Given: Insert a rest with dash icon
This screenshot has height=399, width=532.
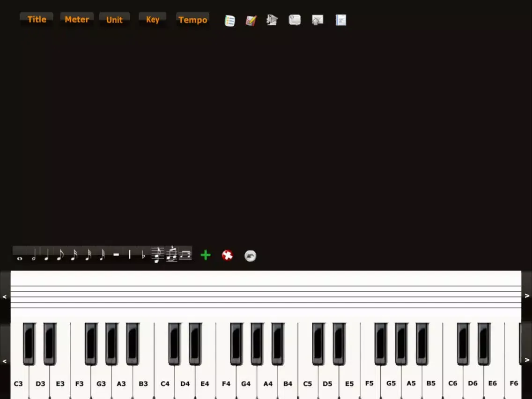Looking at the screenshot, I should 116,255.
